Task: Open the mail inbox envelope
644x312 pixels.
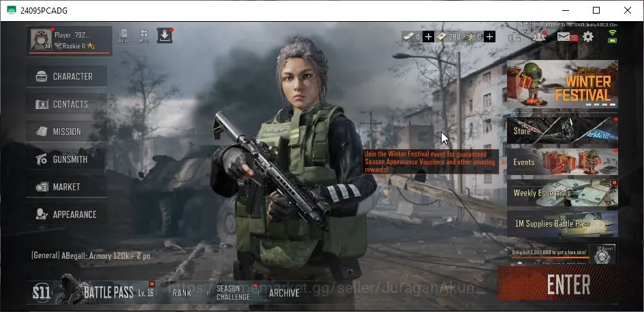Action: (x=564, y=37)
